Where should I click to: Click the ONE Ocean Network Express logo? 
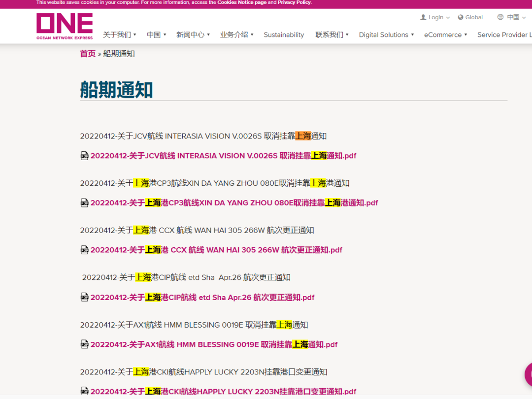click(65, 26)
